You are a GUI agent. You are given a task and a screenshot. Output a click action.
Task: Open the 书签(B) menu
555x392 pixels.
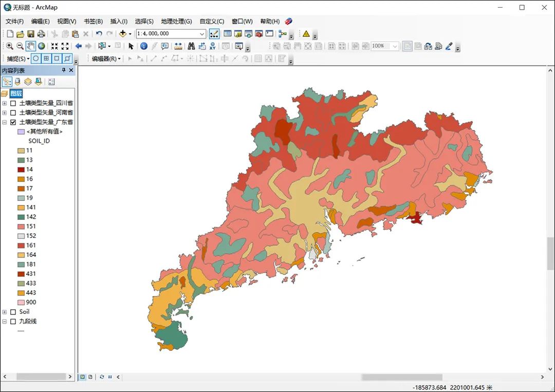[93, 21]
